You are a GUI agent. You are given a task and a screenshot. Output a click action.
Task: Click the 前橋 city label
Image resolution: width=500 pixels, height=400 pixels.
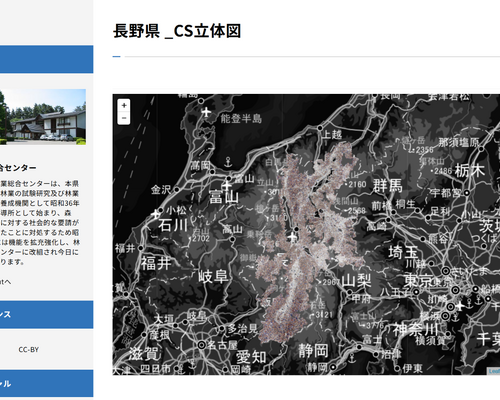[x=381, y=206]
